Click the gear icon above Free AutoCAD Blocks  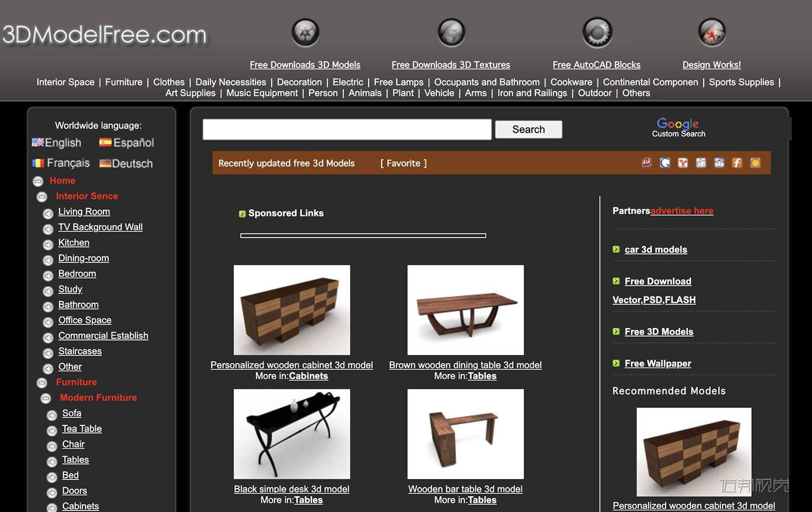point(597,32)
